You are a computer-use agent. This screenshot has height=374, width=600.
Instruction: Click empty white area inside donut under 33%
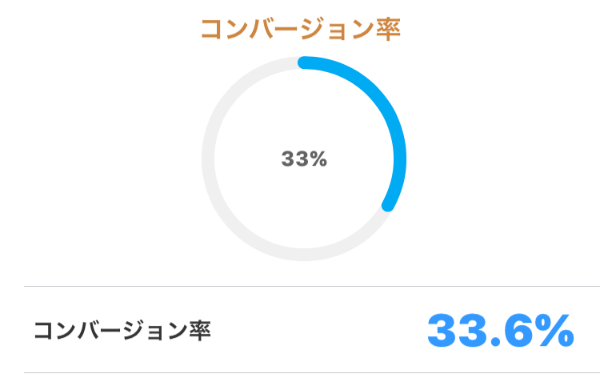pyautogui.click(x=304, y=203)
